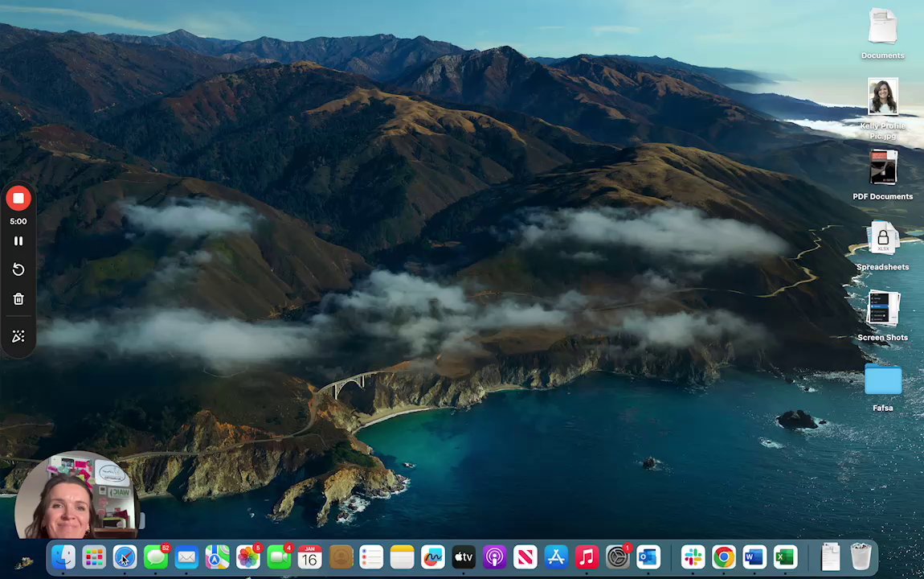Select the Documents stack on desktop
The width and height of the screenshot is (924, 579).
[x=883, y=33]
